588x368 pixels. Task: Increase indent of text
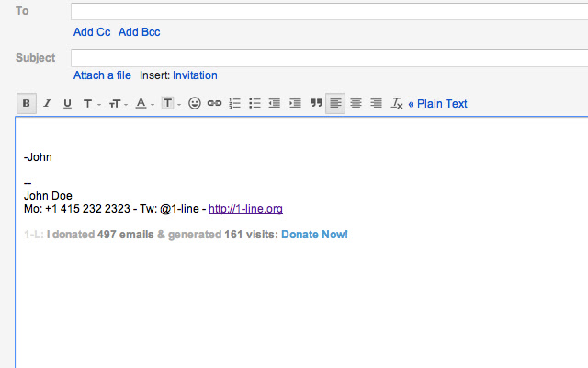(295, 104)
